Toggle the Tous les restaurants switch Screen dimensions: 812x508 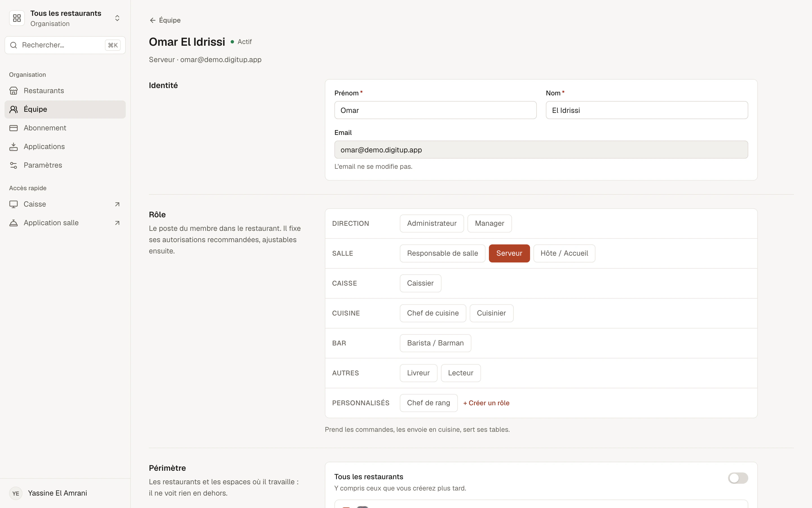coord(738,478)
